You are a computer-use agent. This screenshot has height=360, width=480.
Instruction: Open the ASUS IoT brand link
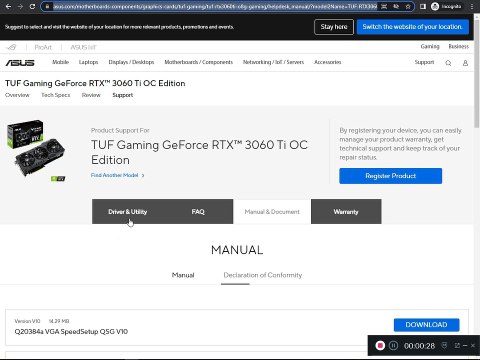[83, 47]
